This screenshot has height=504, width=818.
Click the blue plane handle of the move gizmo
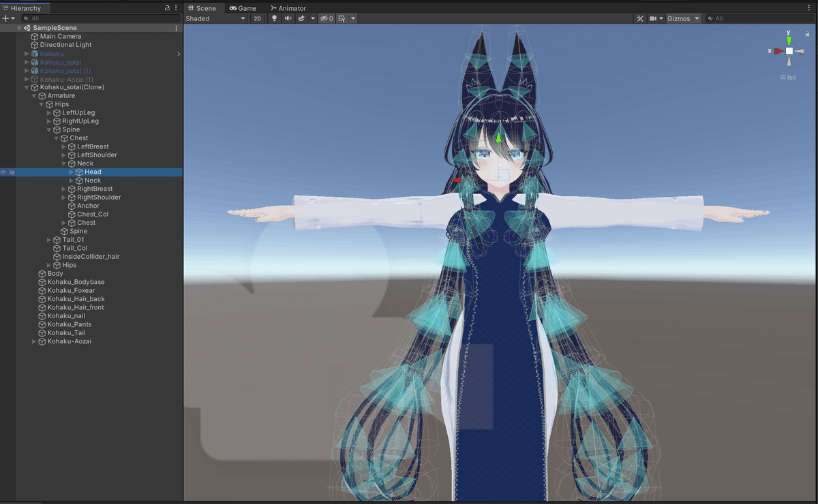[x=503, y=174]
